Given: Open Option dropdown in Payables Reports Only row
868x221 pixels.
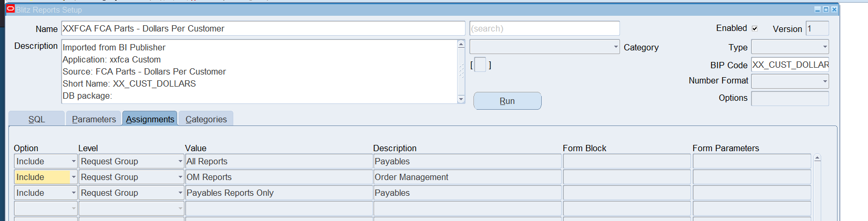Looking at the screenshot, I should click(74, 193).
